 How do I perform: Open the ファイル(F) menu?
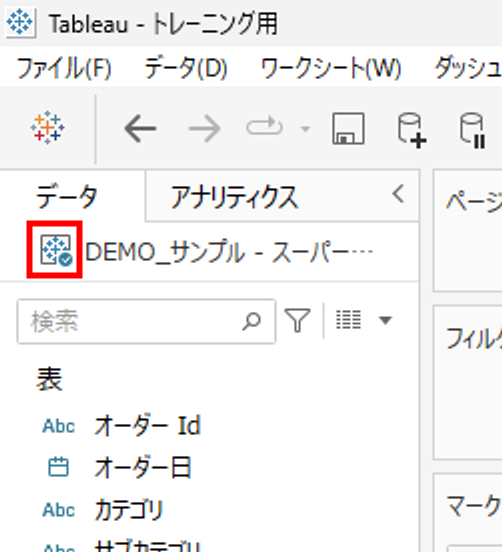[64, 68]
